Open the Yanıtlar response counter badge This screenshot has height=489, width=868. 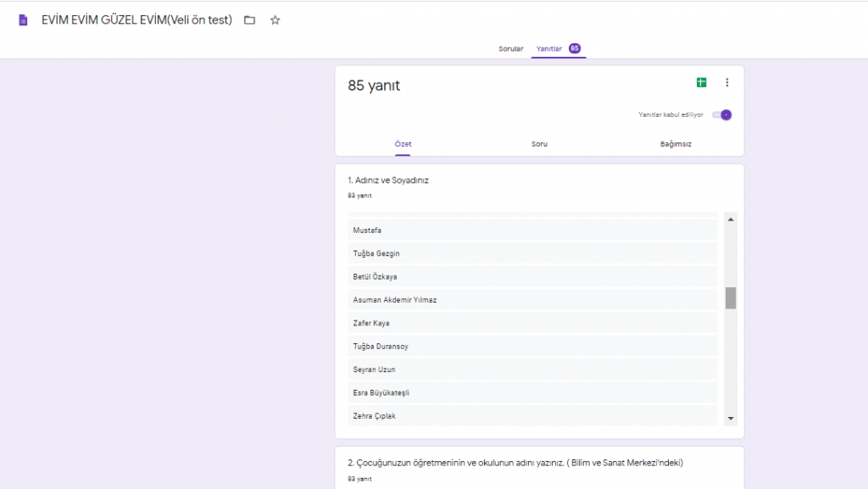point(574,49)
